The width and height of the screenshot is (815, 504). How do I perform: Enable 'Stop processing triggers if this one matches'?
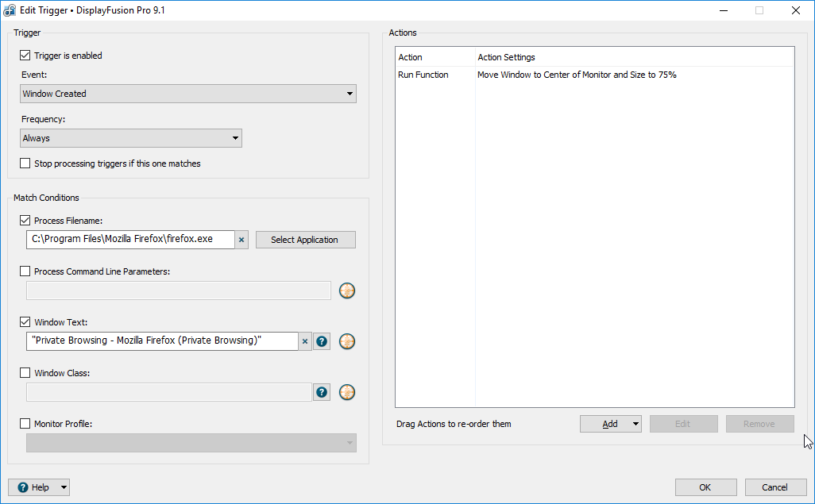[25, 164]
